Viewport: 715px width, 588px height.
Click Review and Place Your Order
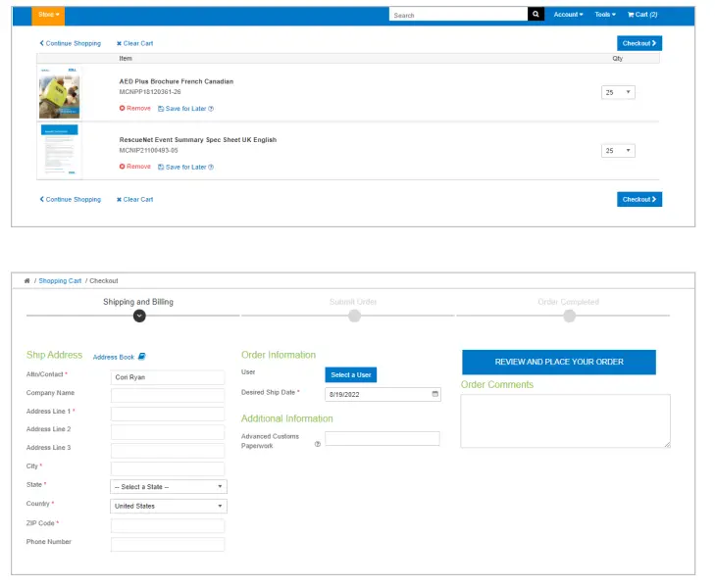(559, 362)
